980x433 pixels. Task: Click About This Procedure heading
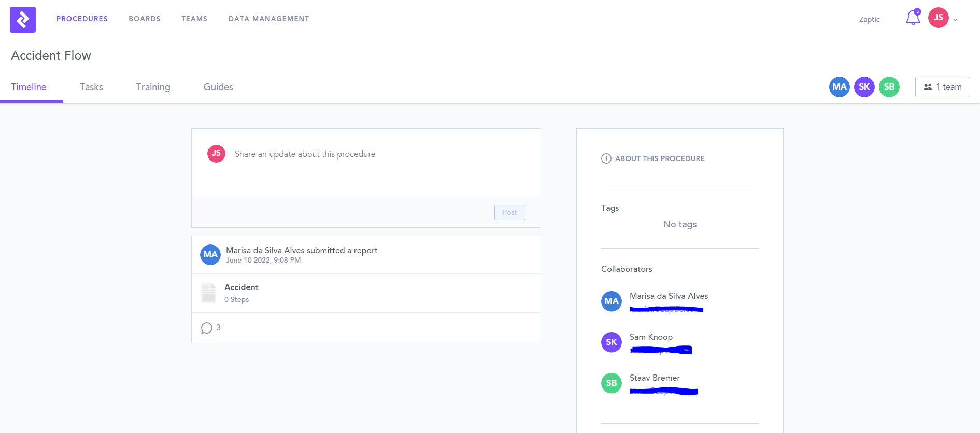(660, 158)
